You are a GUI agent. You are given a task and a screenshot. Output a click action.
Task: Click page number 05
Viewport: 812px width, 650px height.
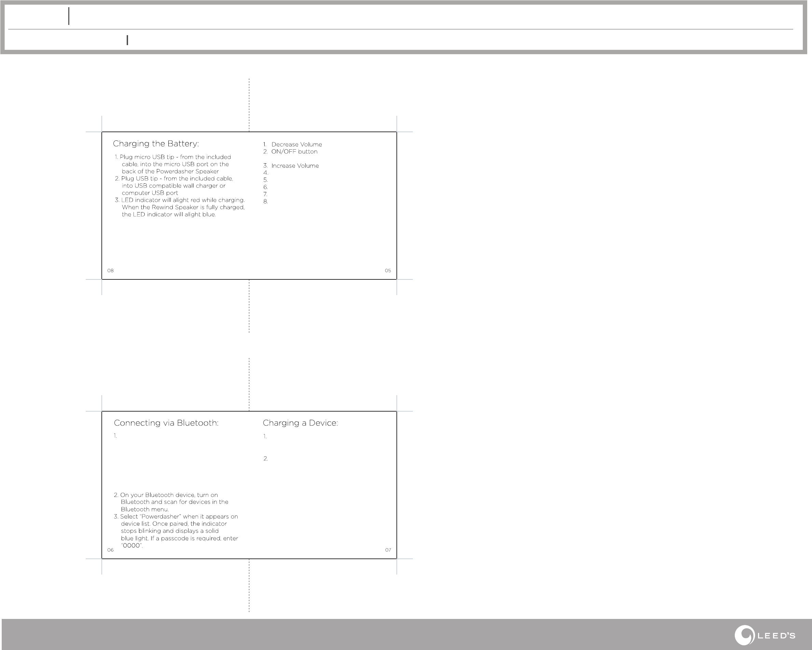click(x=388, y=271)
